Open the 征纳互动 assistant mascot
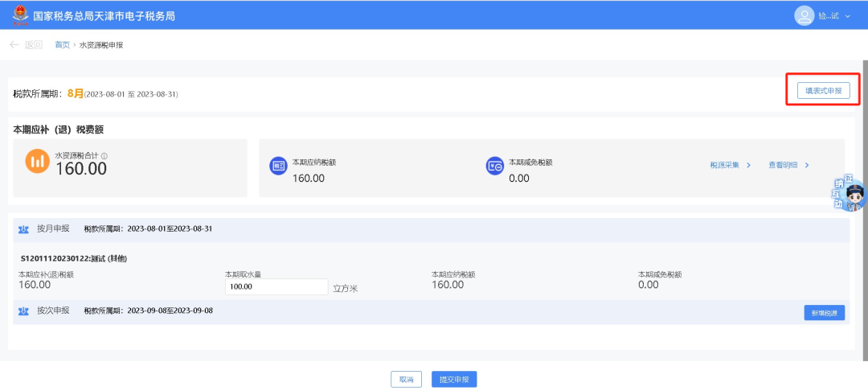Viewport: 868px width, 391px height. click(x=850, y=194)
